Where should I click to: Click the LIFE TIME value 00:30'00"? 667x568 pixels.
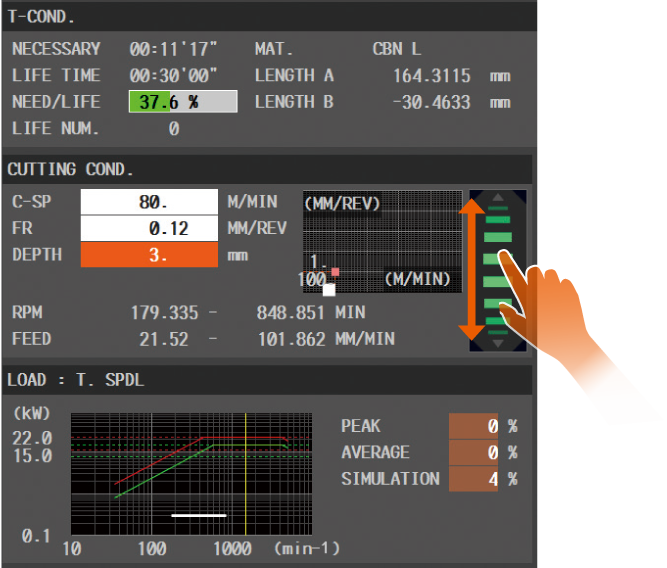click(173, 76)
